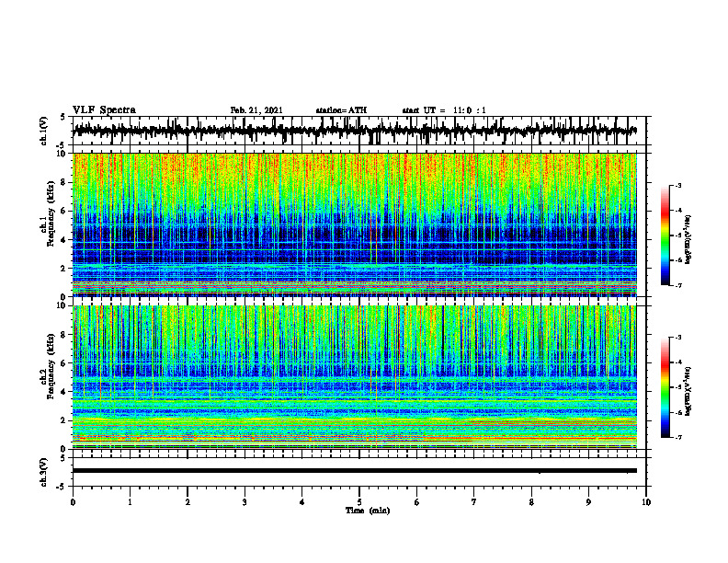Click the "8" kHz tick of ch.1 spectrogram
The width and height of the screenshot is (728, 563).
click(64, 182)
